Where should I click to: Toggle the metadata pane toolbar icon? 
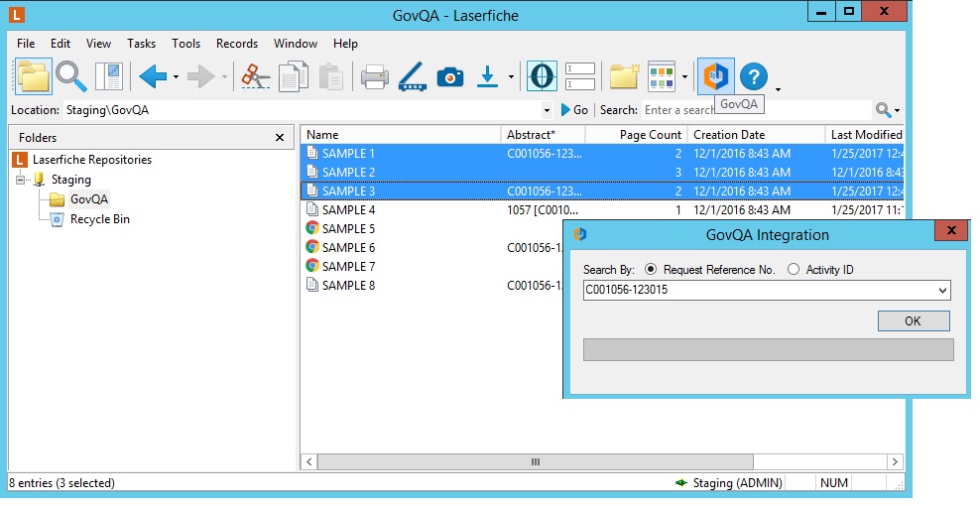[x=109, y=77]
